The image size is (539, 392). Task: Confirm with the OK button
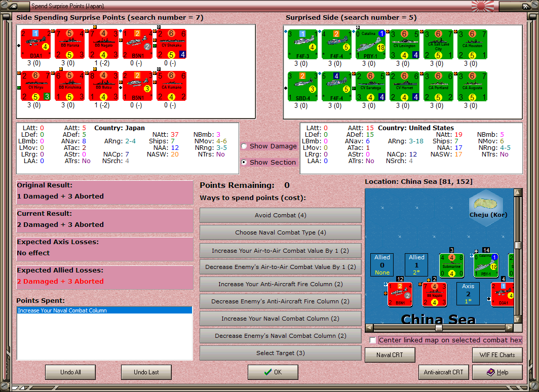tap(273, 372)
